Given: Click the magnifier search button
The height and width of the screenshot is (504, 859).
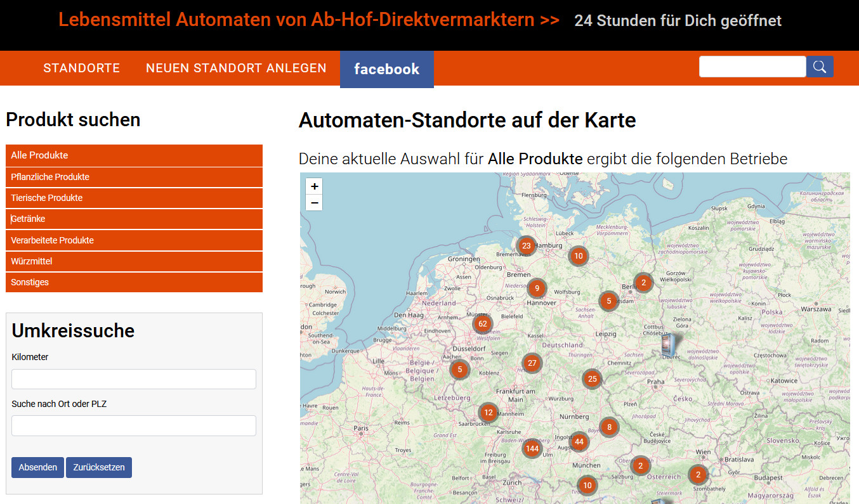Looking at the screenshot, I should (x=820, y=67).
